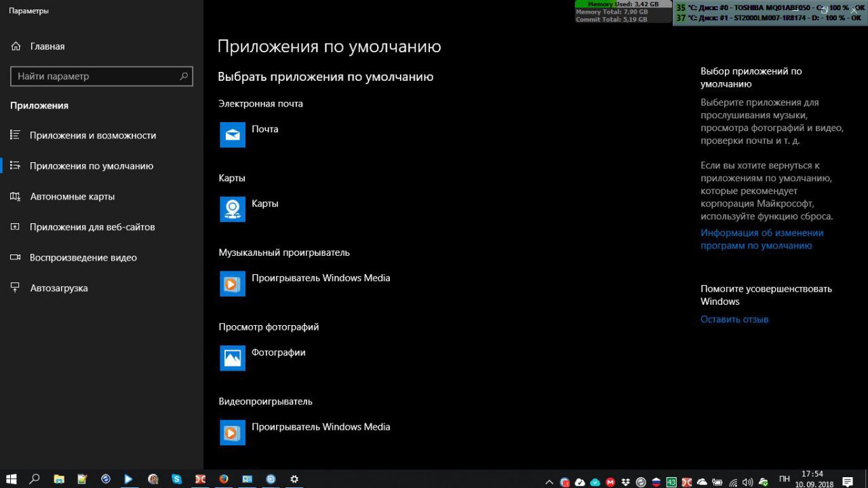
Task: Click the Почта mail envelope icon
Action: (x=233, y=134)
